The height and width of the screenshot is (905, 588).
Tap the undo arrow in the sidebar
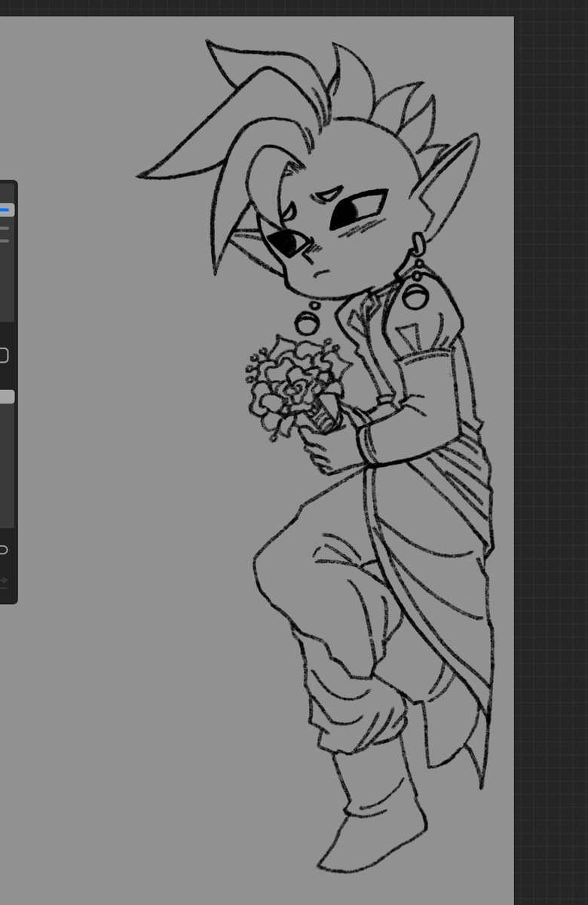(3, 550)
